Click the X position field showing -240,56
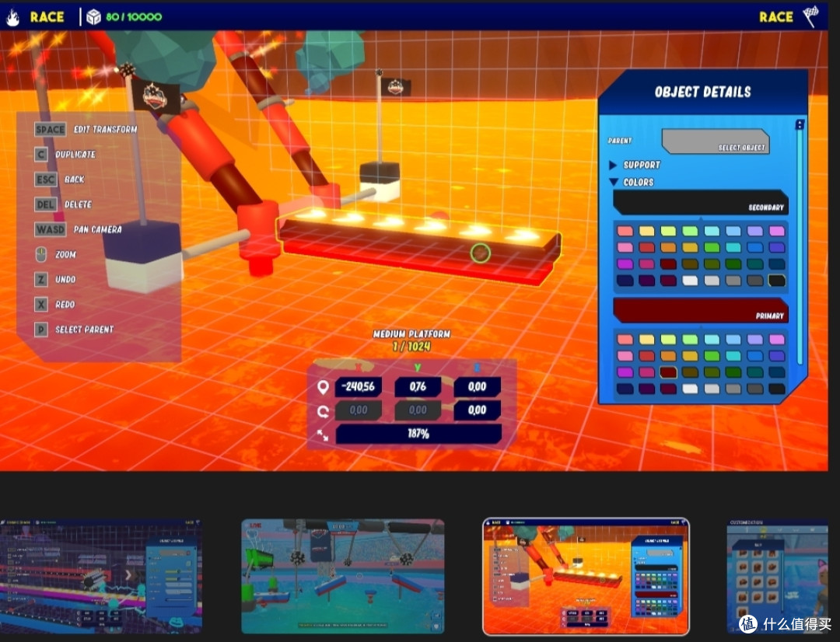 (x=359, y=386)
